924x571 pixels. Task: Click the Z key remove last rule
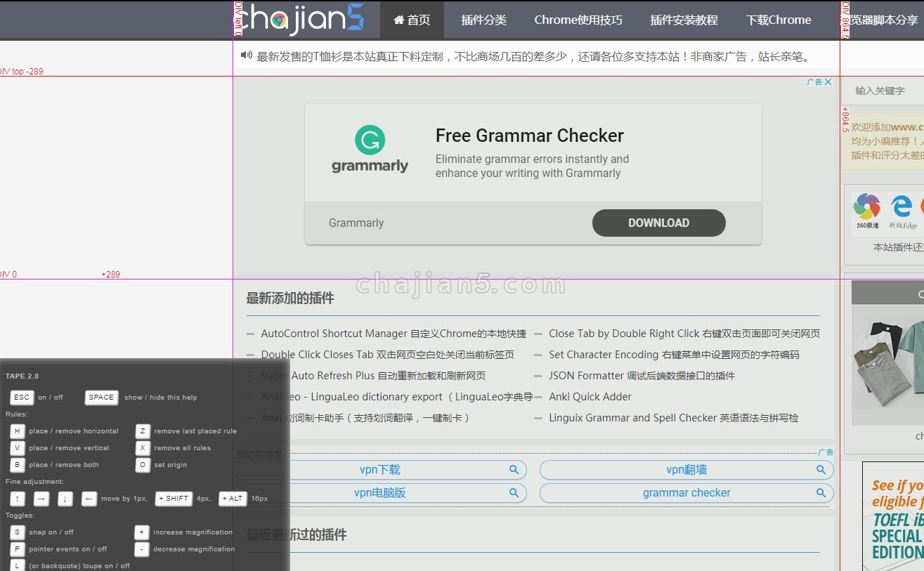(x=143, y=431)
